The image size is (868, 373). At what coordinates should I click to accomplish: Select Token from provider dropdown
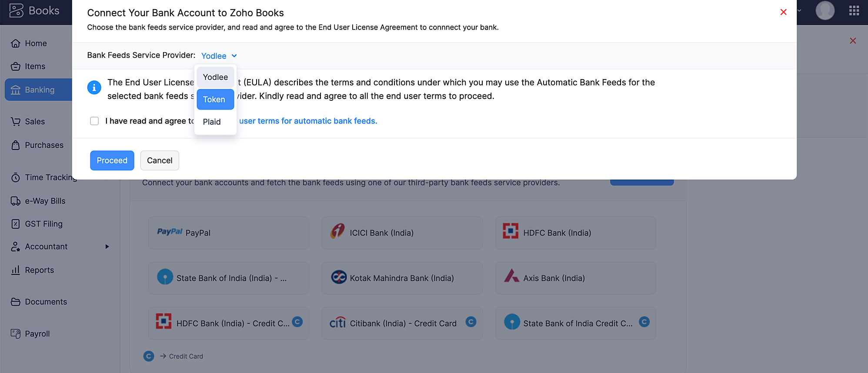215,100
